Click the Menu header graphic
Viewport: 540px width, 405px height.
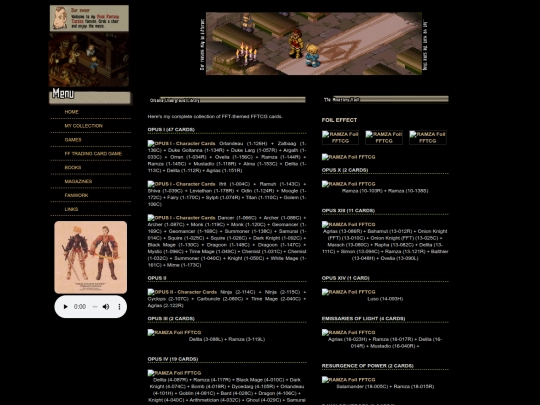(x=90, y=95)
